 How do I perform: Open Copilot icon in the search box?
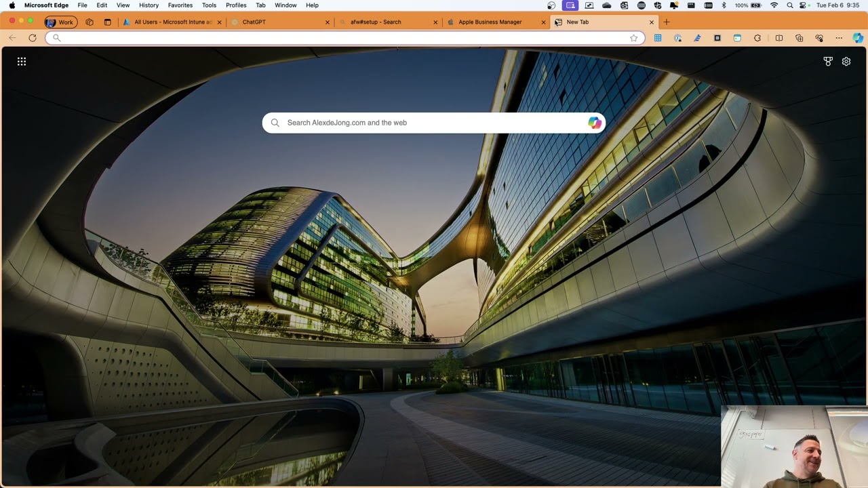coord(594,123)
